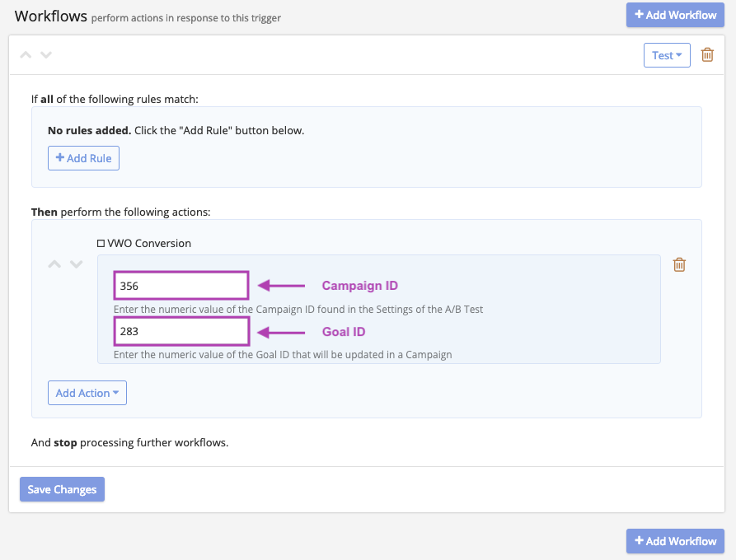The width and height of the screenshot is (736, 560).
Task: Expand the Add Action dropdown
Action: 87,393
